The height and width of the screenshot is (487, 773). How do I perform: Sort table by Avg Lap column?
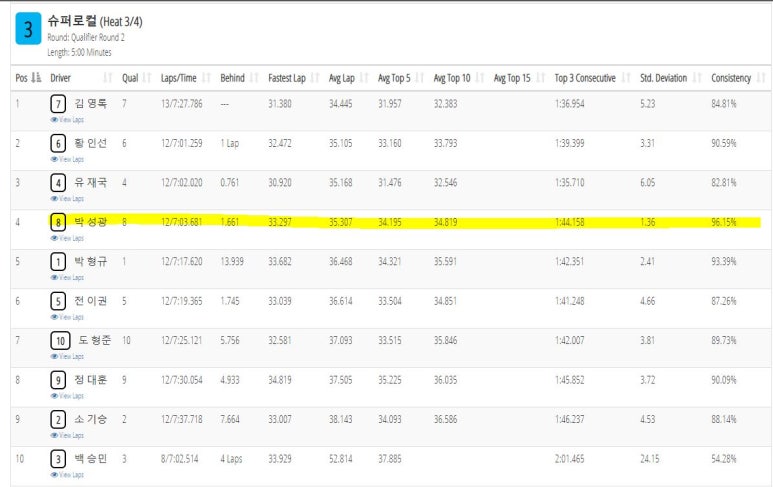point(349,78)
